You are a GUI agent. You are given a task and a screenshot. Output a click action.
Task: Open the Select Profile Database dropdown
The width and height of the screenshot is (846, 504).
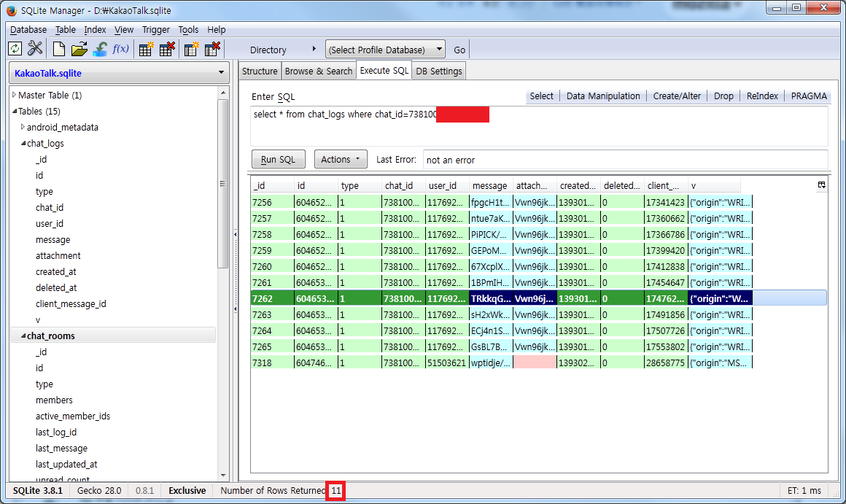(385, 50)
